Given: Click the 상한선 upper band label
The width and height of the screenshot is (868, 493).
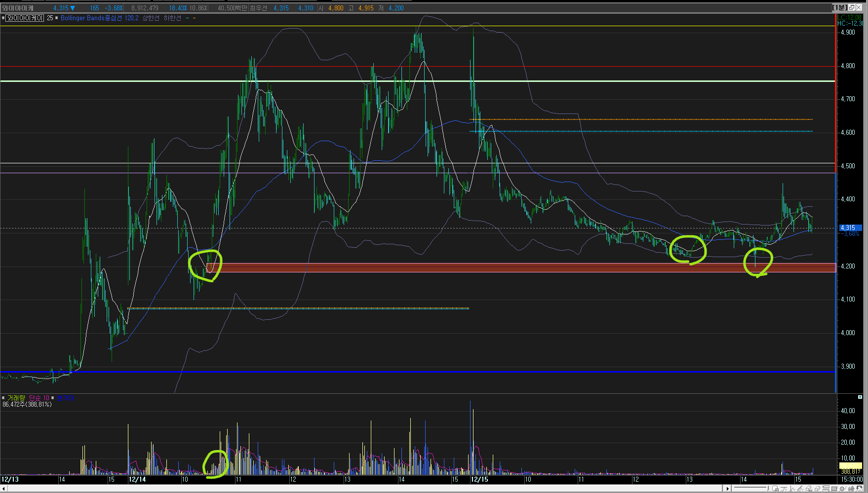Looking at the screenshot, I should (151, 18).
